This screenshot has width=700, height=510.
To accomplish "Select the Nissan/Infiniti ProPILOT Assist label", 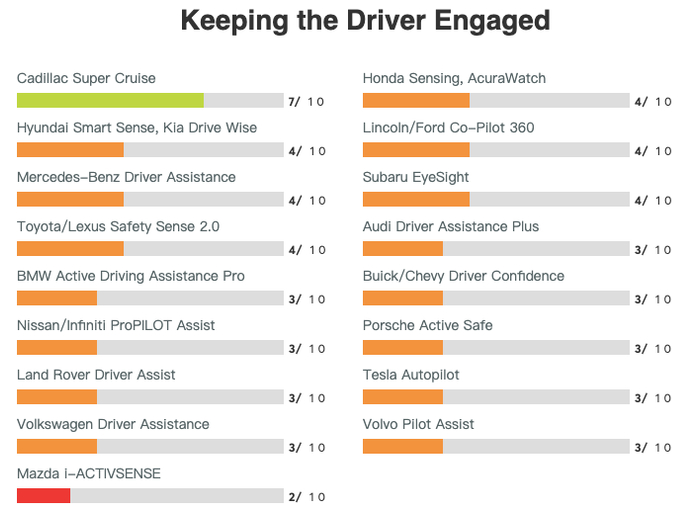I will click(116, 325).
